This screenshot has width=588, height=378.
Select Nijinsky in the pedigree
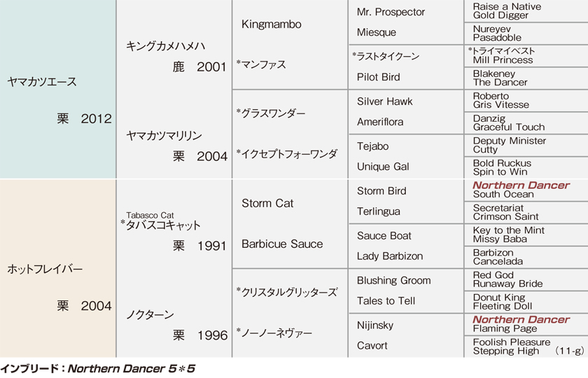coord(375,325)
